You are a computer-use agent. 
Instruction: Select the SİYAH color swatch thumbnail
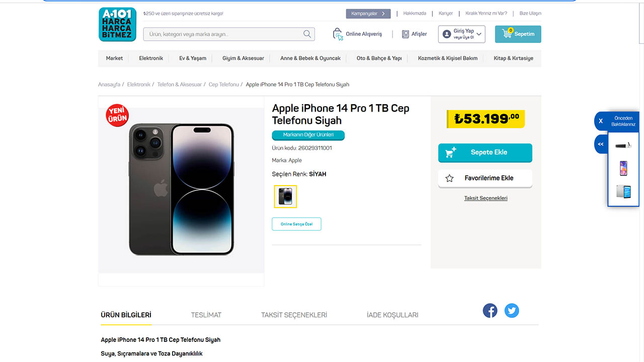pyautogui.click(x=285, y=197)
